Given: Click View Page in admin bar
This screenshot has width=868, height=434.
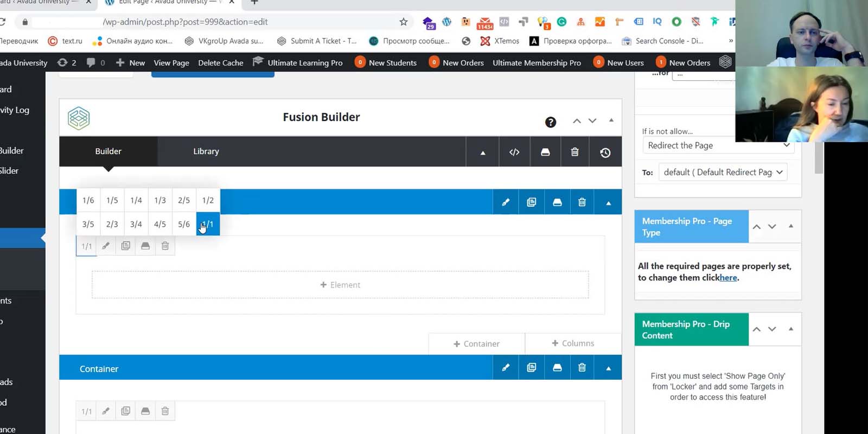Looking at the screenshot, I should coord(171,63).
